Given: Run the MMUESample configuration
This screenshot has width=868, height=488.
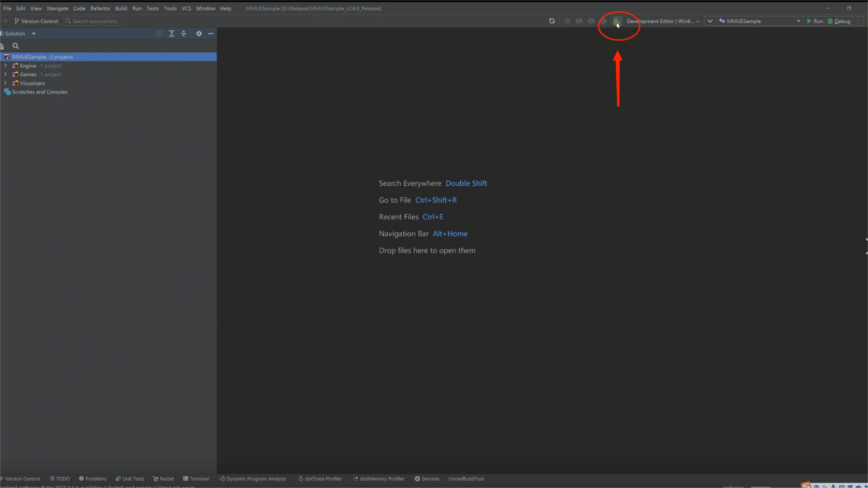Looking at the screenshot, I should tap(815, 21).
